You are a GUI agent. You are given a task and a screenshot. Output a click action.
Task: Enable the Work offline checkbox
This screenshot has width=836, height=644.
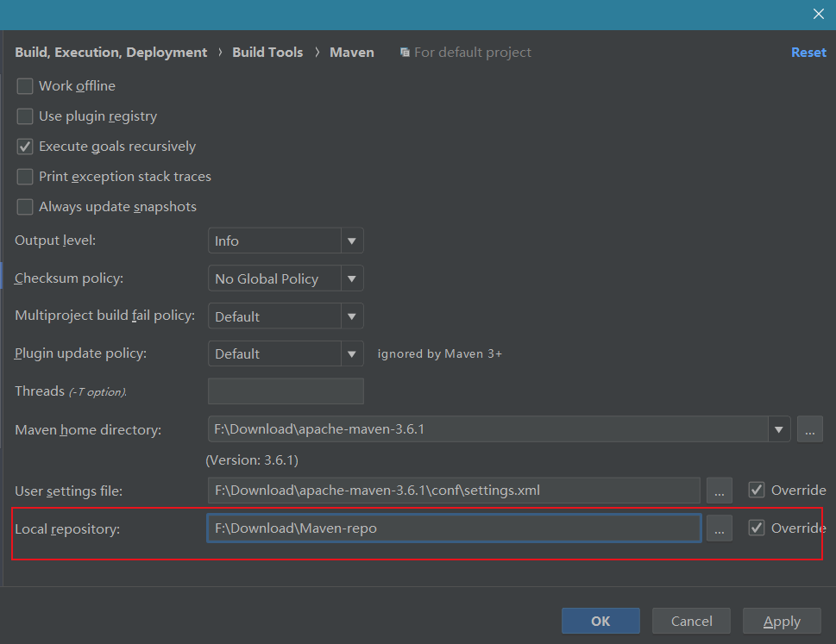click(25, 86)
